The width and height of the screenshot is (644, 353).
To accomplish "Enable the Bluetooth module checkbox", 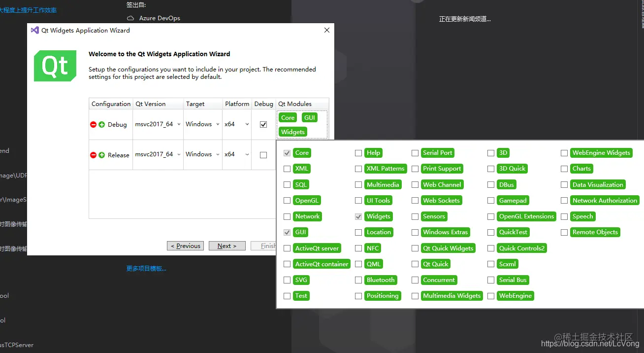I will tap(358, 280).
